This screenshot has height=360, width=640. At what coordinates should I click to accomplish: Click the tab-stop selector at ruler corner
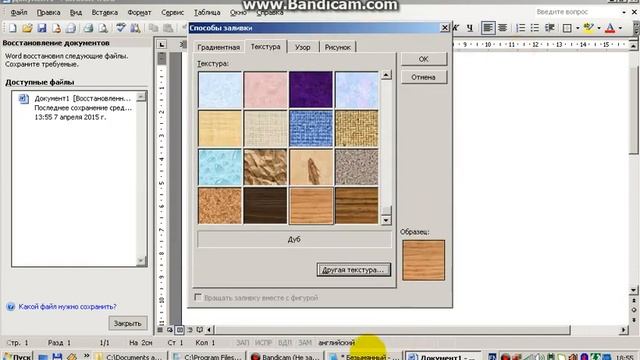coord(162,44)
